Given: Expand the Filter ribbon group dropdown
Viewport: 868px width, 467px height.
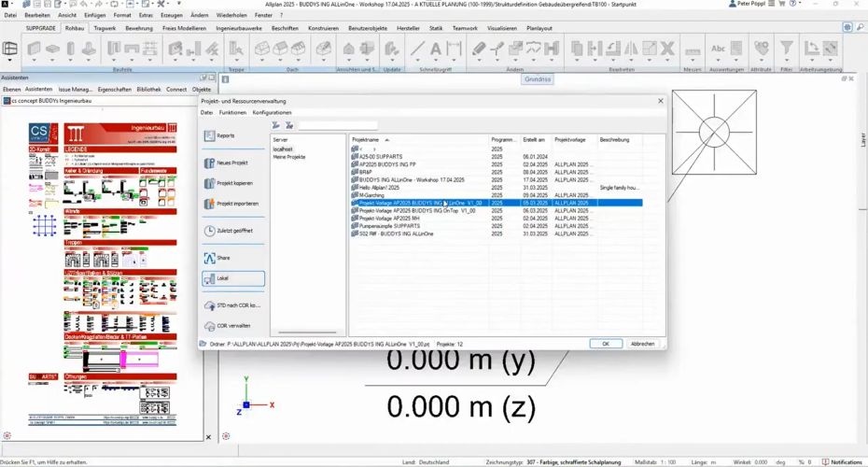Looking at the screenshot, I should click(786, 68).
